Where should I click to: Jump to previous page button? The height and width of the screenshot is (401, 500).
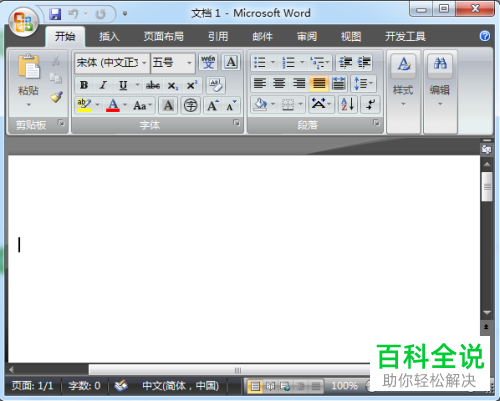486,327
